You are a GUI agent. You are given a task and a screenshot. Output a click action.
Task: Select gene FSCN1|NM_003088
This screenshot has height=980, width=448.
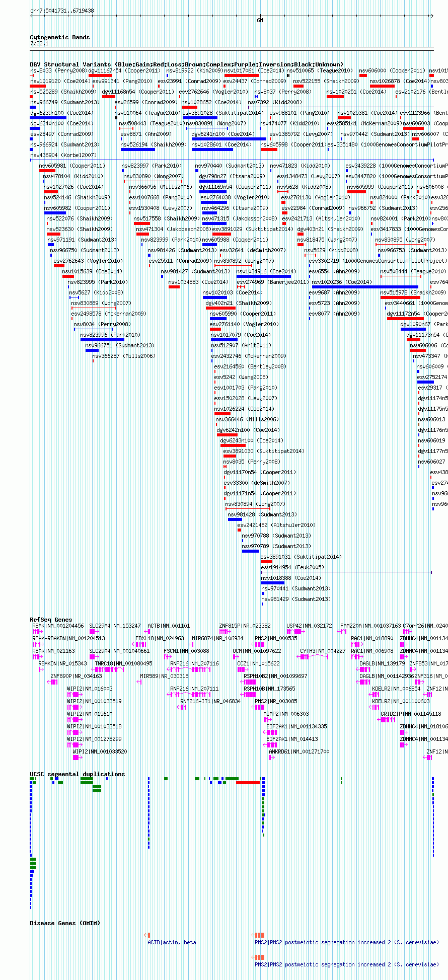tap(187, 651)
